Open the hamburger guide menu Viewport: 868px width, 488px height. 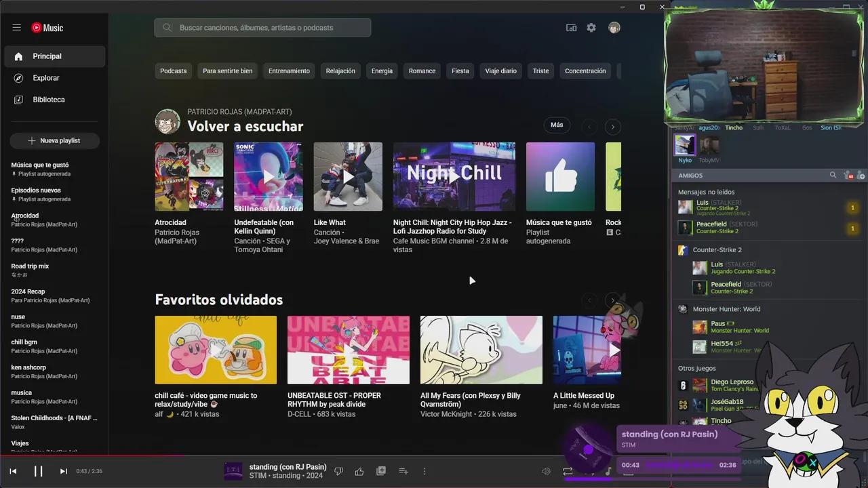pos(16,28)
